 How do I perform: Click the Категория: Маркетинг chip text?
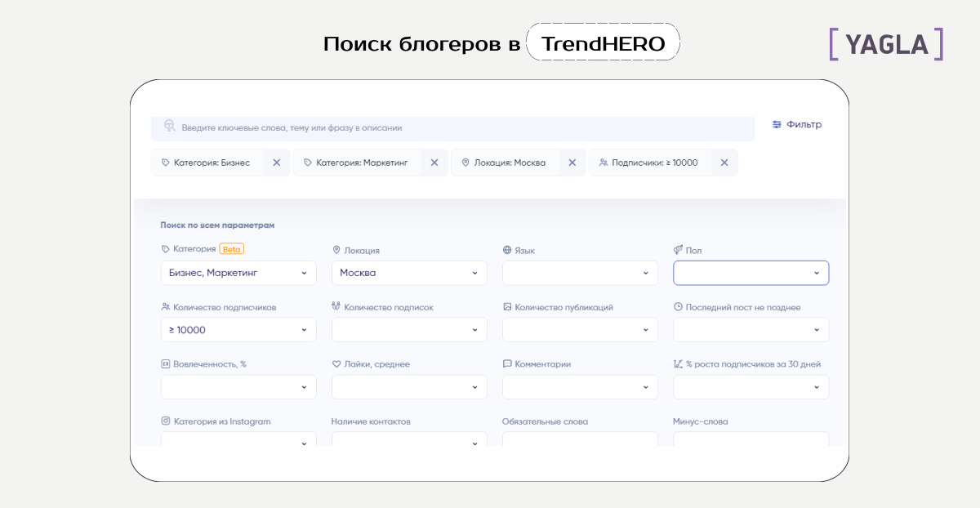point(362,163)
